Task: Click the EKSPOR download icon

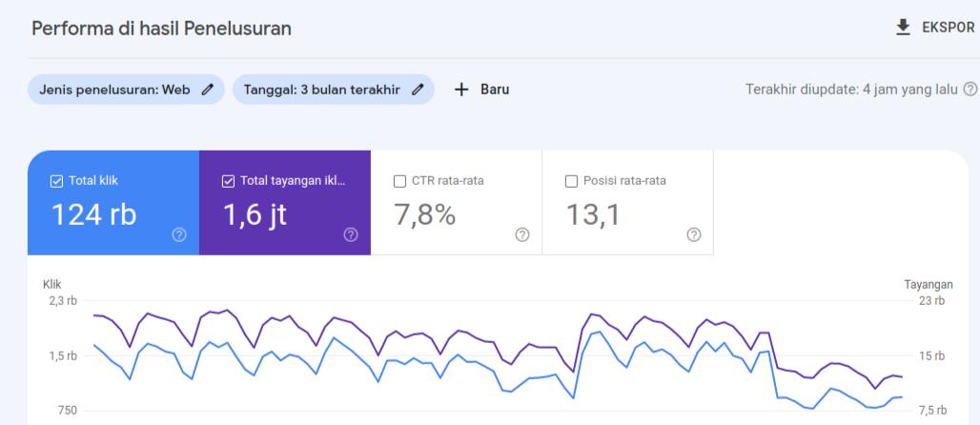Action: [x=903, y=28]
